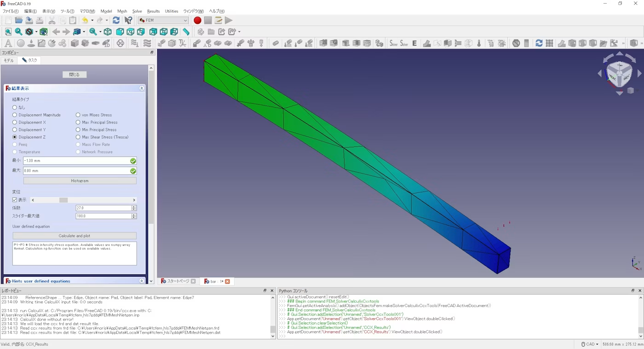Click the Histogram button
Viewport: 644px width, 349px height.
80,181
